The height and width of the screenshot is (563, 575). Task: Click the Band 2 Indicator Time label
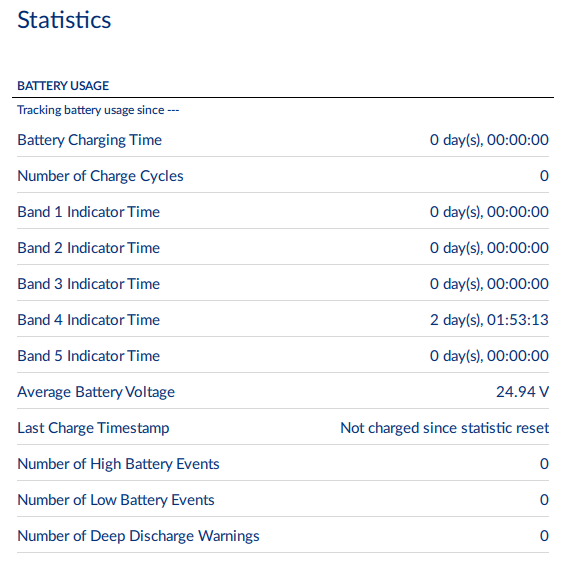(x=88, y=248)
